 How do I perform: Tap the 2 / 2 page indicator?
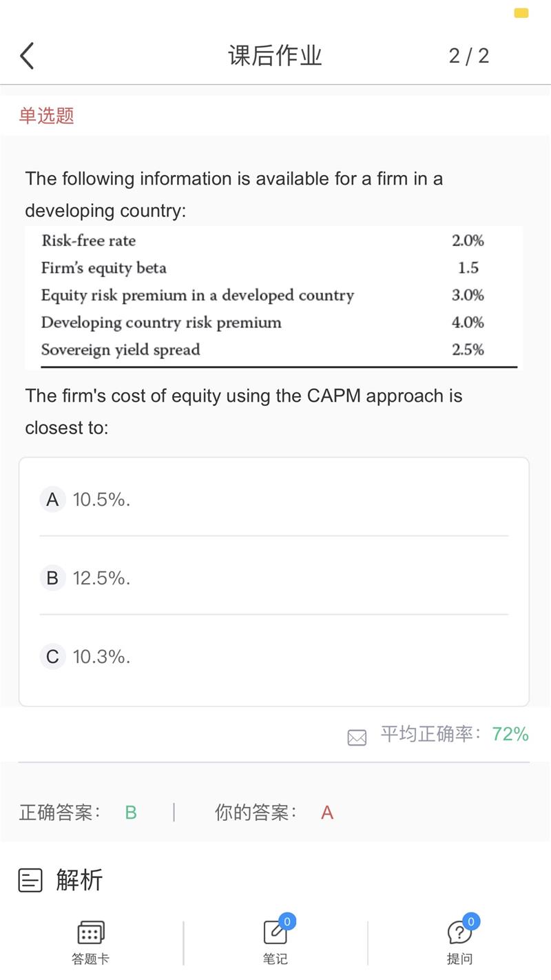[468, 56]
